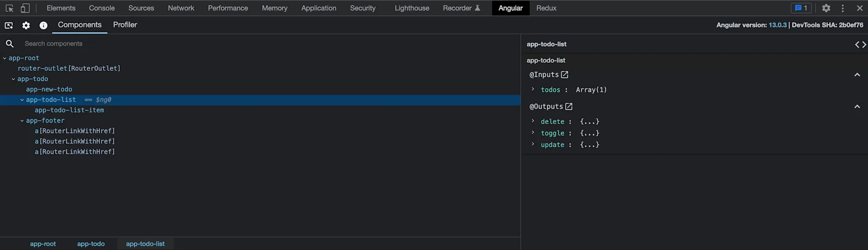Switch to the Security tab

point(363,8)
